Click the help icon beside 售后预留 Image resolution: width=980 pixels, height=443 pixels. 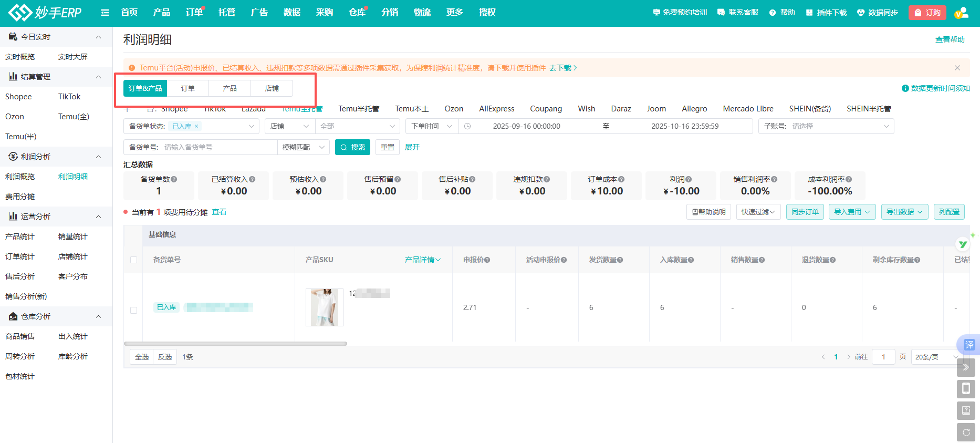(x=398, y=179)
